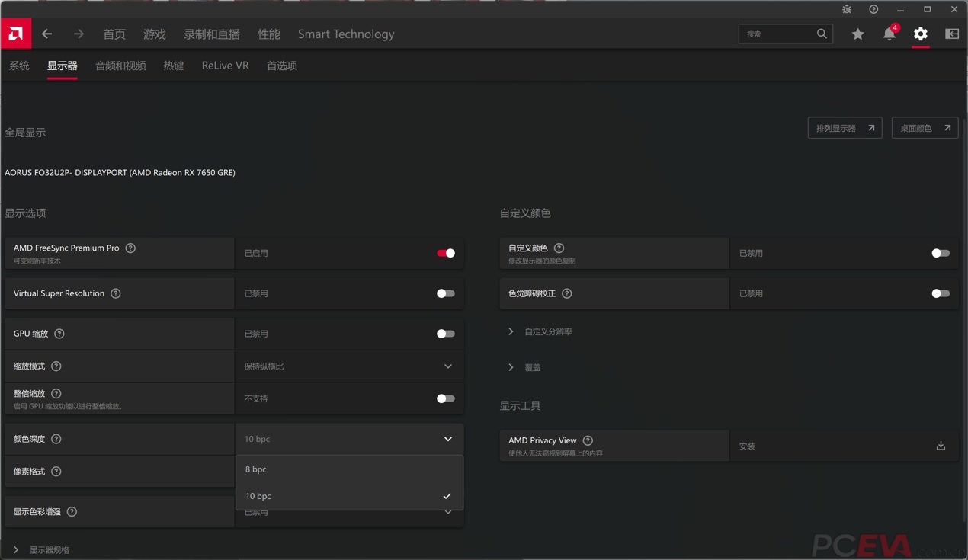The image size is (968, 560).
Task: Show help for 像素格式
Action: [x=56, y=472]
